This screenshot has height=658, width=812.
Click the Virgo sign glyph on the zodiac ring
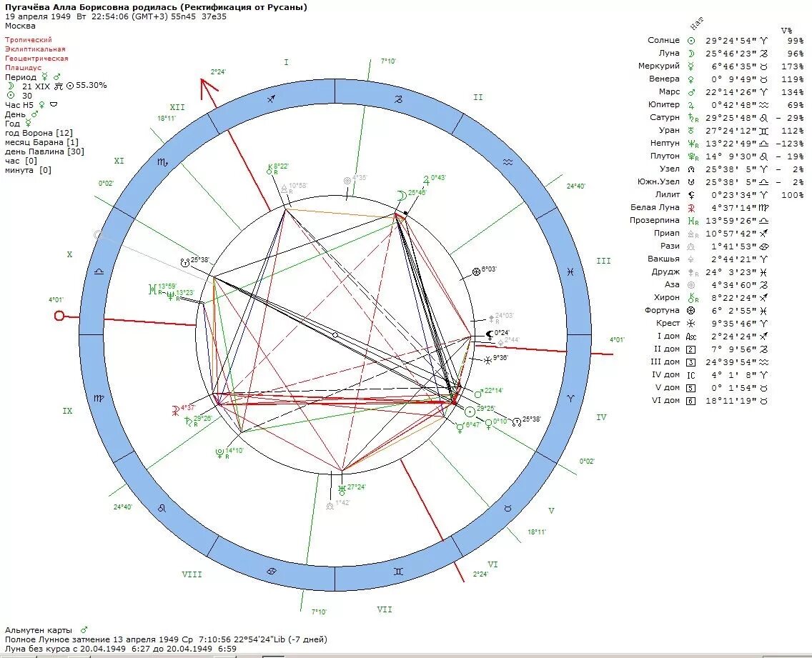tap(99, 399)
